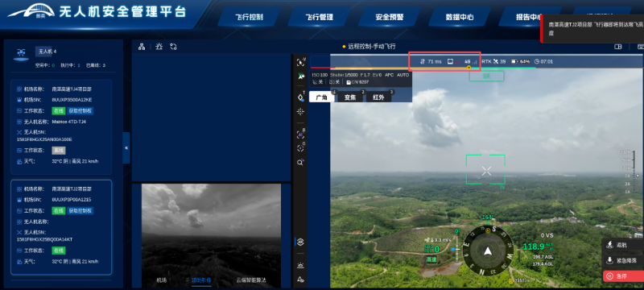This screenshot has width=644, height=290.
Task: Click the target tracking icon labeled G
Action: [300, 148]
